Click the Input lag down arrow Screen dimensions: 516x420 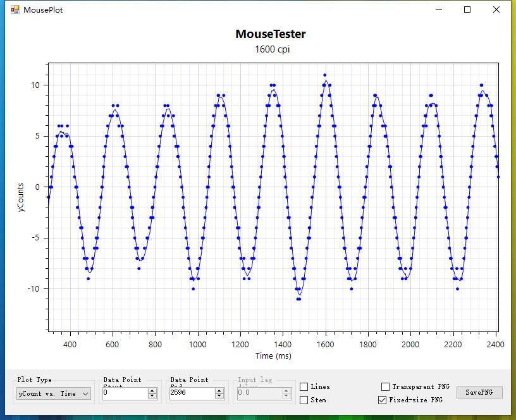tap(286, 396)
